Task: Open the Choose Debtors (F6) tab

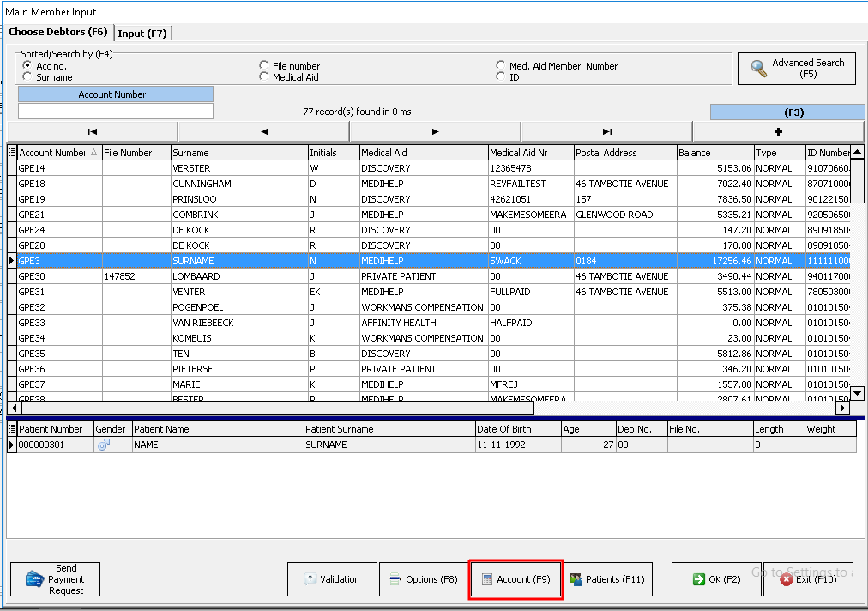Action: click(x=58, y=33)
